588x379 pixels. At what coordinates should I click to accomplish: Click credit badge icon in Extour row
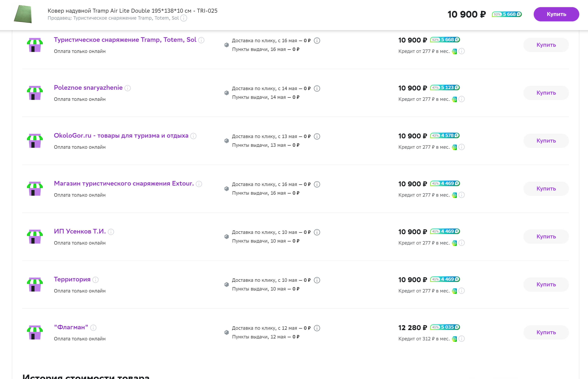click(x=454, y=195)
